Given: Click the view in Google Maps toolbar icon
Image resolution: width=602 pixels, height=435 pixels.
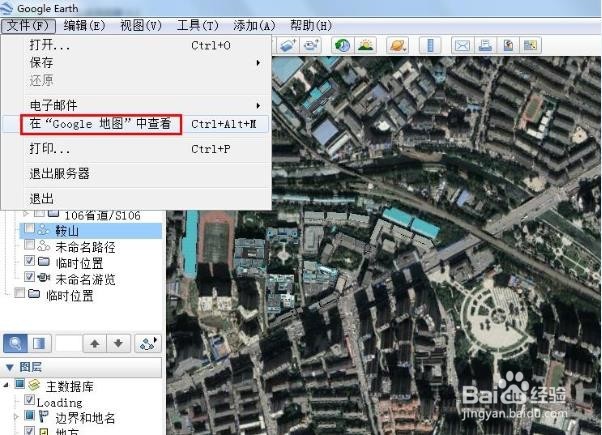Looking at the screenshot, I should point(530,45).
